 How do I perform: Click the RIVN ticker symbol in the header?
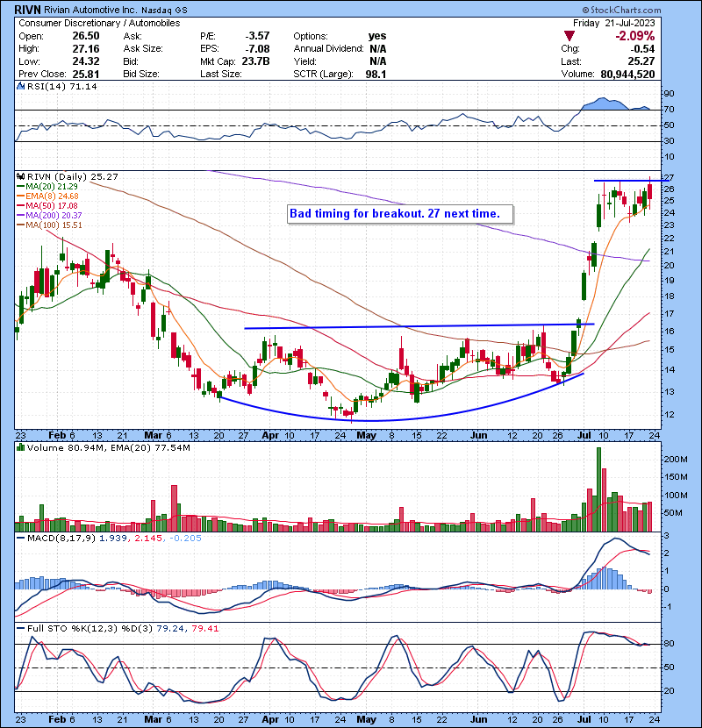28,10
